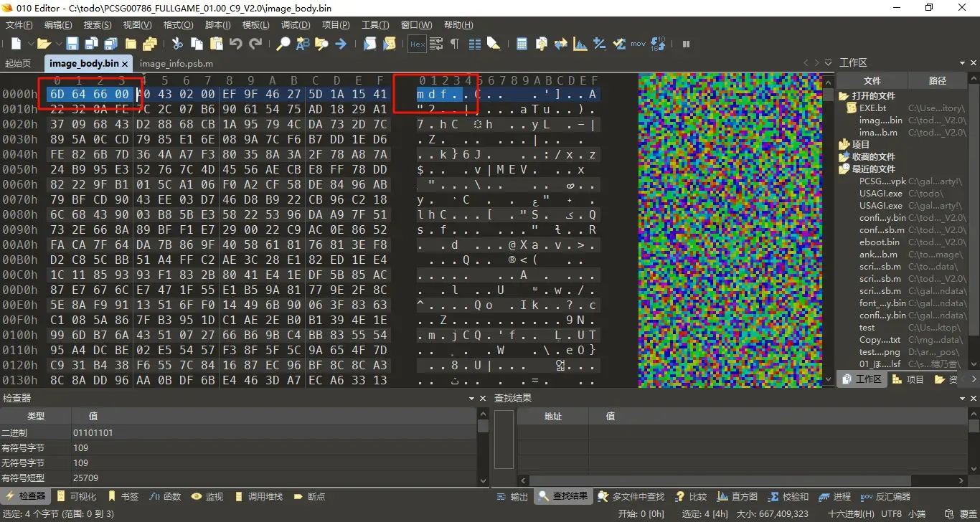Open dropdown arrow beside the New file icon
This screenshot has width=980, height=522.
click(31, 44)
